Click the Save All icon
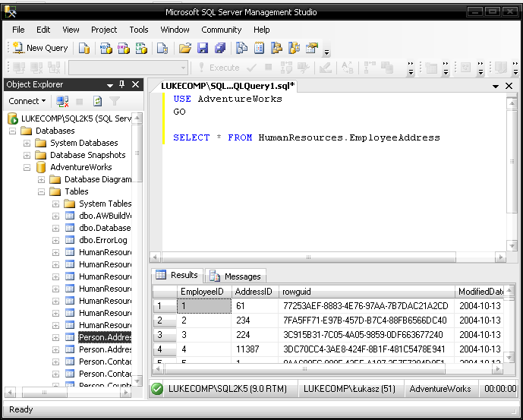The image size is (523, 420). (x=220, y=48)
